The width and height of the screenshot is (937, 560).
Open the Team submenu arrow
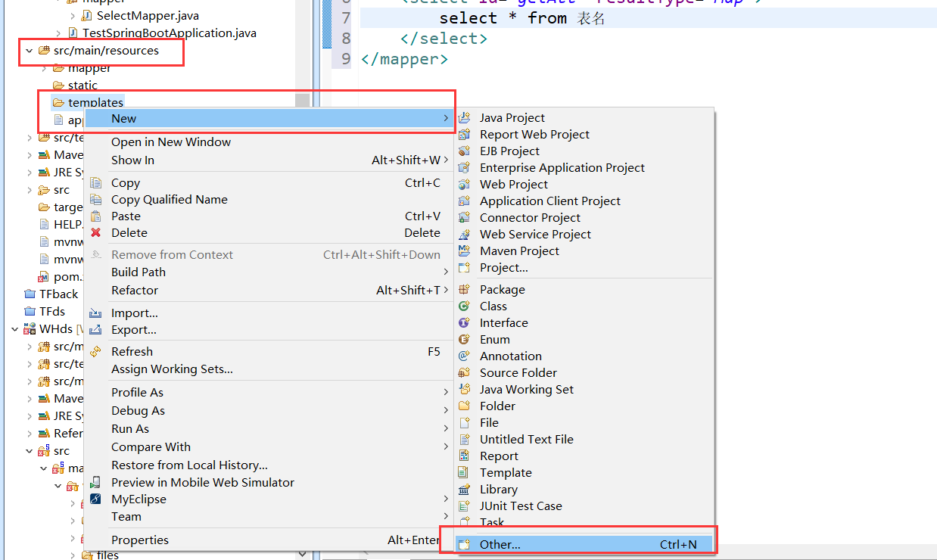[x=446, y=516]
